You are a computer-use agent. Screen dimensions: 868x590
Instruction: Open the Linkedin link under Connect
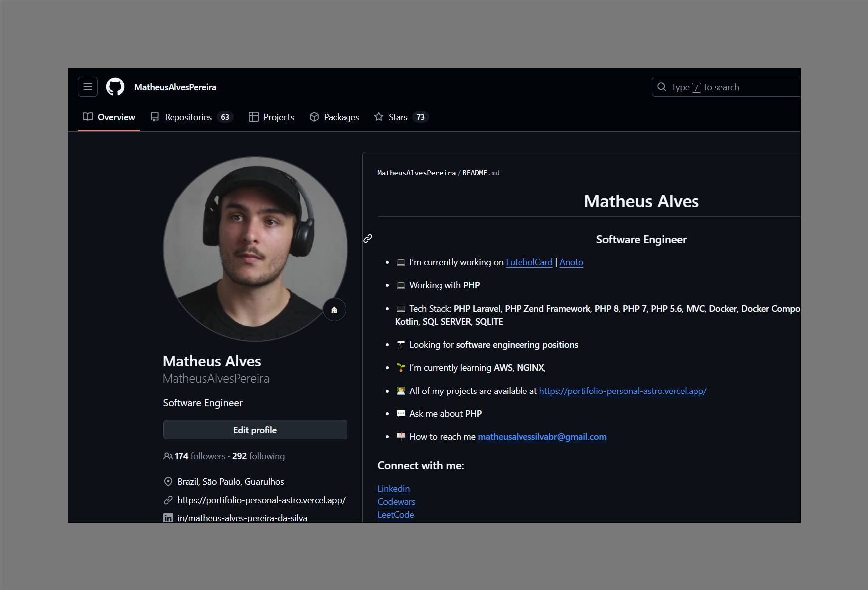393,489
